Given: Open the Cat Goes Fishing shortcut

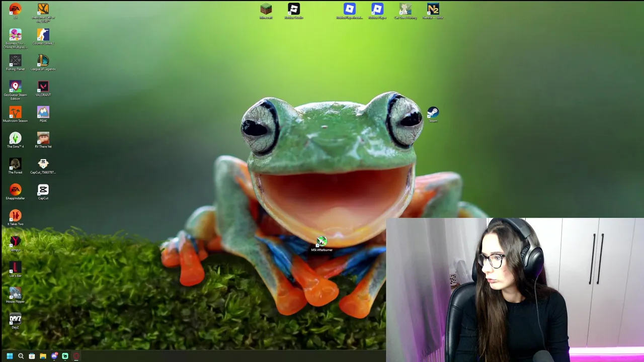Looking at the screenshot, I should 405,9.
